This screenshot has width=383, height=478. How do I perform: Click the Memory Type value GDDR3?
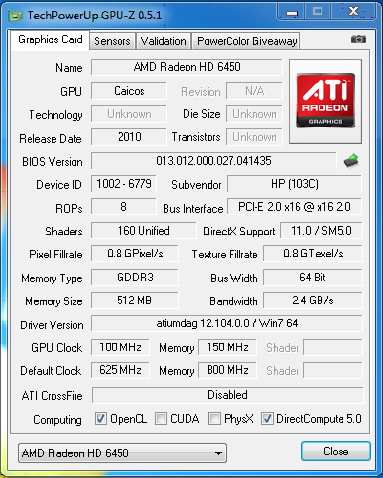(135, 277)
